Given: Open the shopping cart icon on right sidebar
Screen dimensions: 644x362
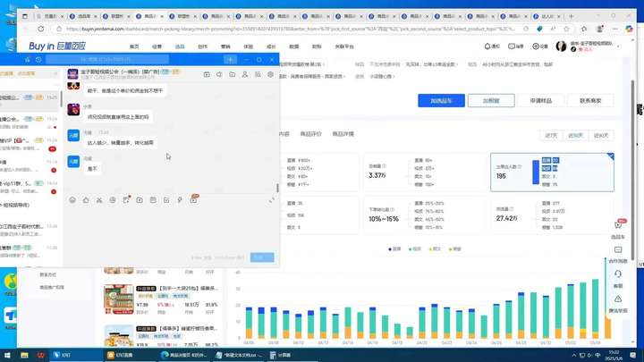Looking at the screenshot, I should tap(618, 225).
